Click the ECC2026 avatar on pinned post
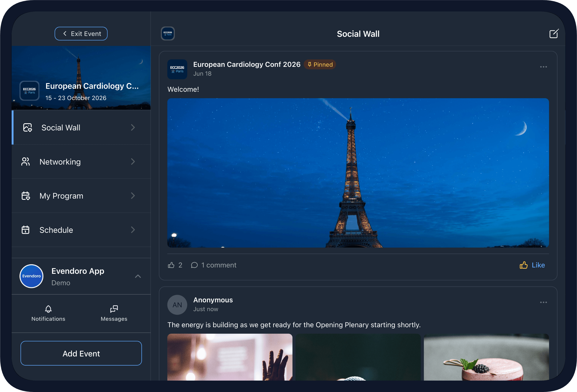Viewport: 577px width, 392px height. coord(177,69)
